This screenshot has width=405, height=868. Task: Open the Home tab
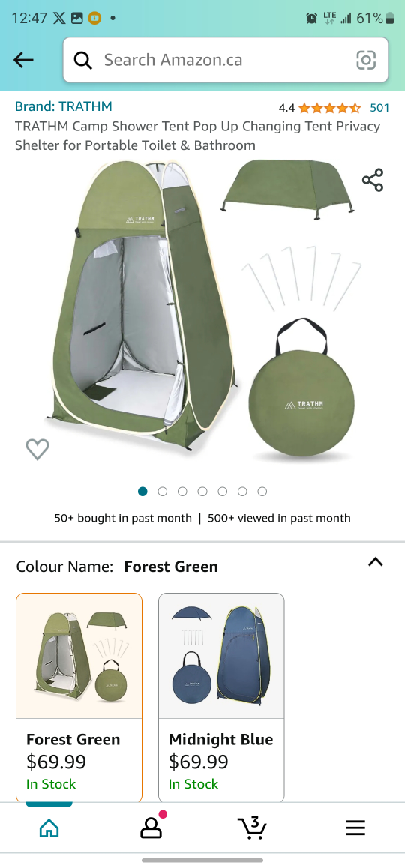click(x=49, y=828)
